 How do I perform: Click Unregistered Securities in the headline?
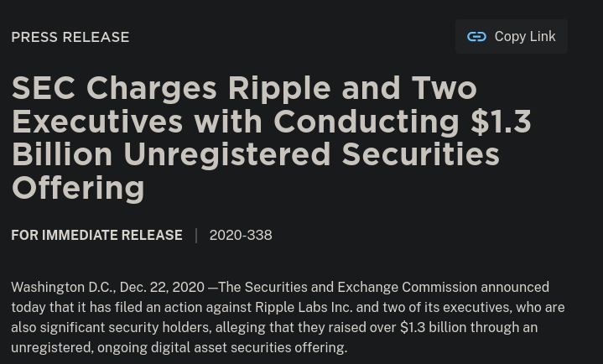(x=311, y=155)
